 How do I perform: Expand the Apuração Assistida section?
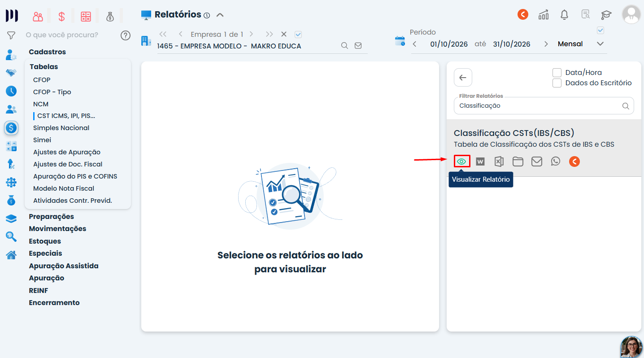(x=64, y=266)
